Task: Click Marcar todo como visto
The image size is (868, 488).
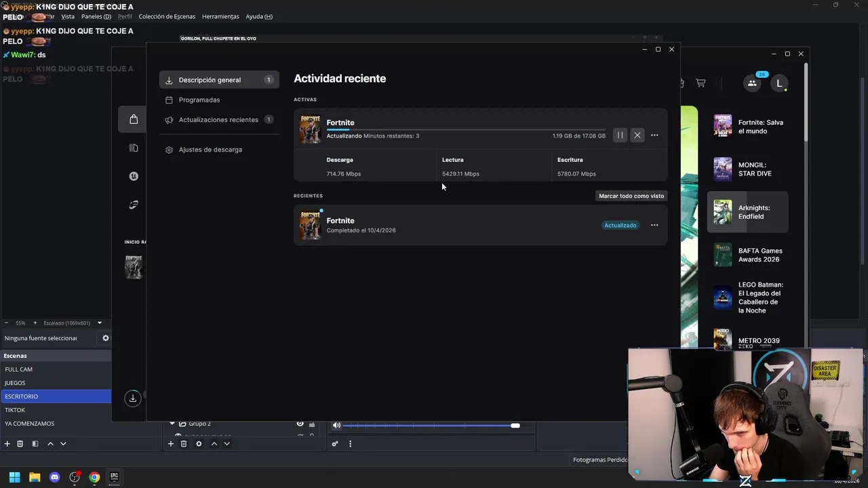Action: click(x=631, y=196)
